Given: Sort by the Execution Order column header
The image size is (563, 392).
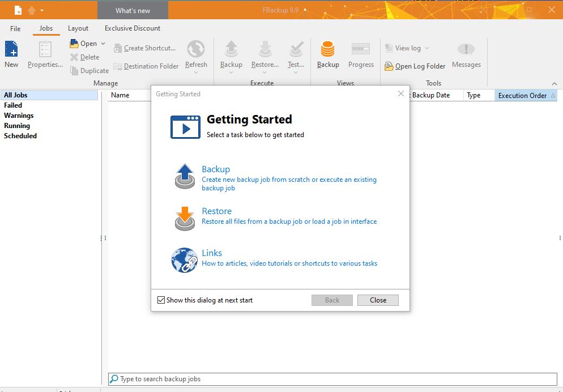Looking at the screenshot, I should 526,96.
